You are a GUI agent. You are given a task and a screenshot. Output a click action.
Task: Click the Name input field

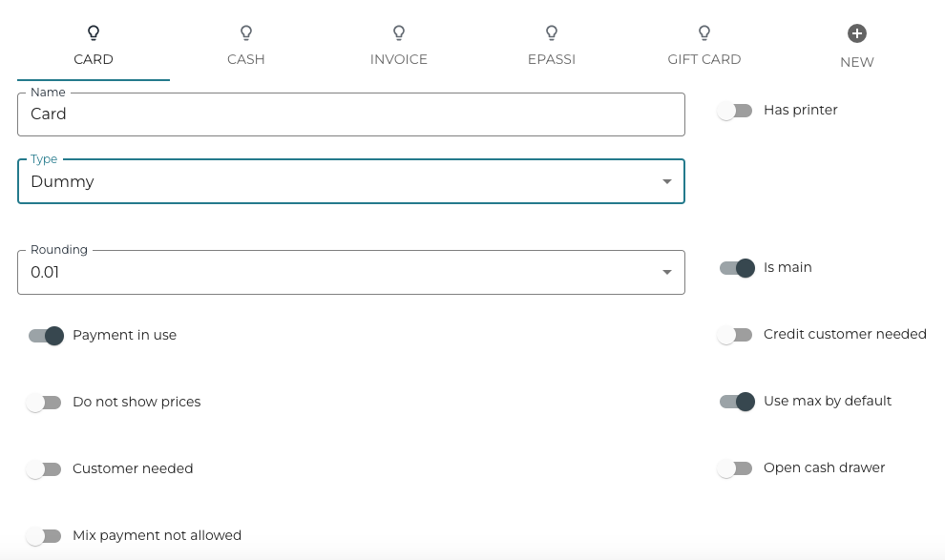350,114
